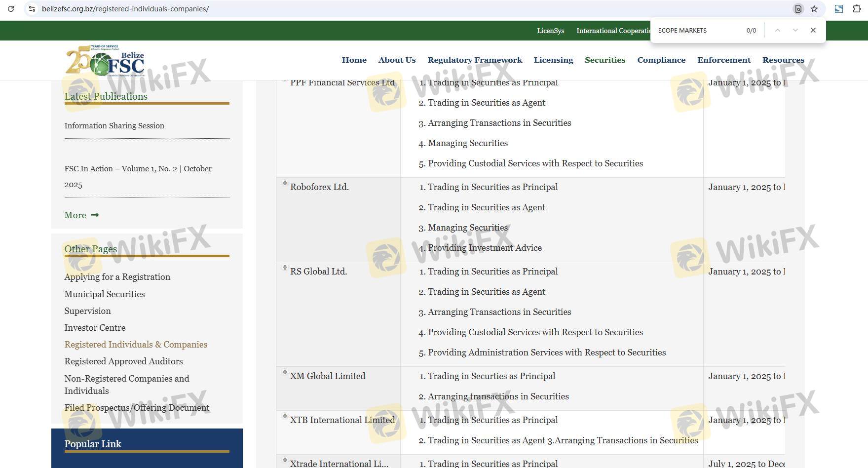This screenshot has width=868, height=468.
Task: Open the Enforcement menu
Action: point(723,60)
